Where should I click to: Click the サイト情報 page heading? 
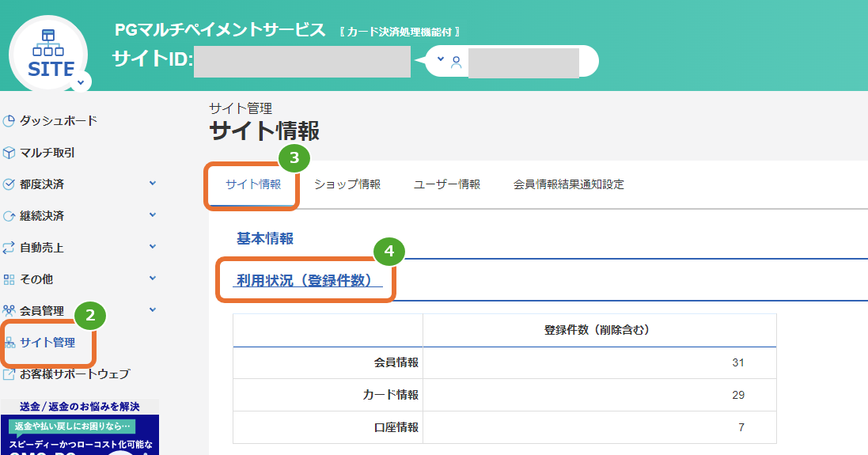pos(264,131)
